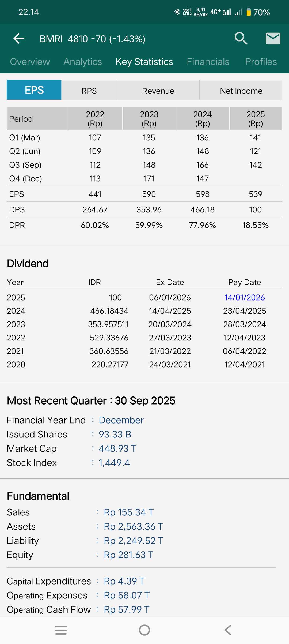Select the EPS segment button
Image resolution: width=289 pixels, height=644 pixels.
coord(34,90)
